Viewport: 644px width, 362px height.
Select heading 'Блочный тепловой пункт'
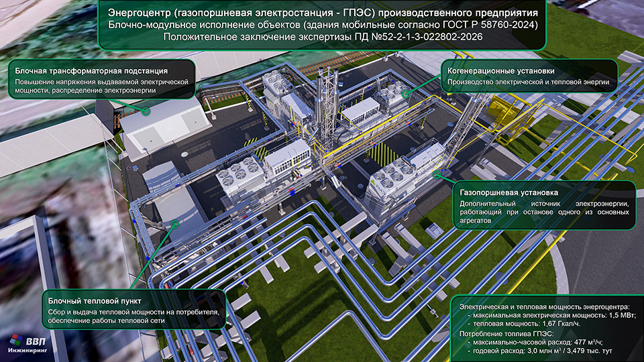click(95, 301)
